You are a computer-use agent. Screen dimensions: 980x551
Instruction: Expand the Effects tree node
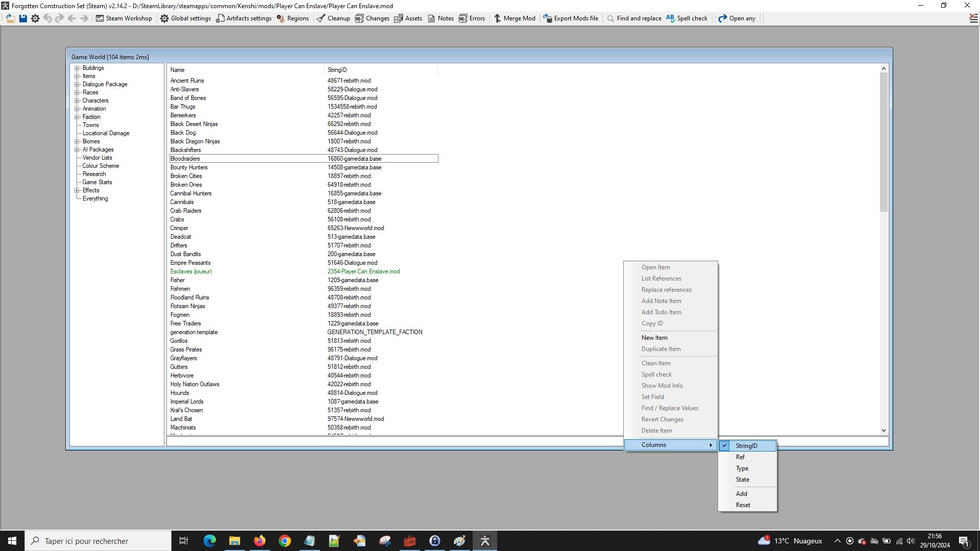77,190
